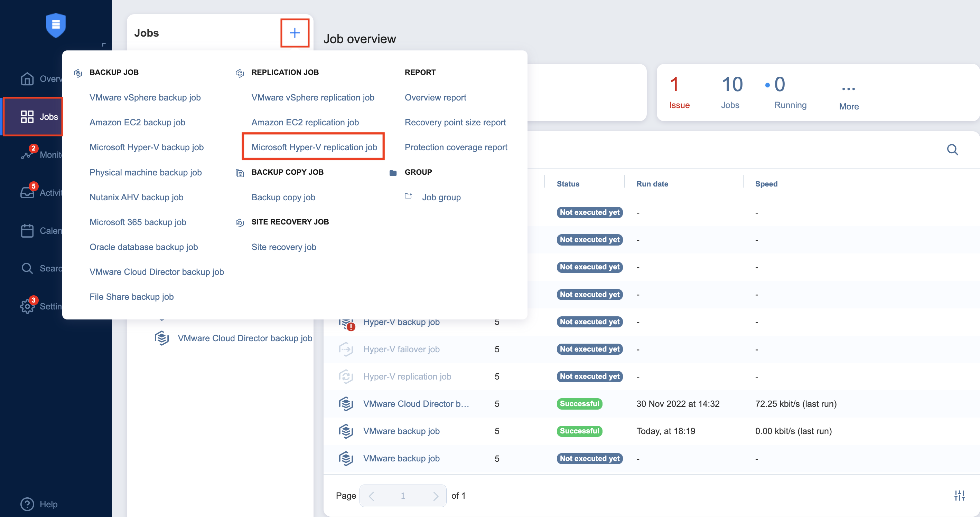Click the Successful status for 30 Nov 2022

[x=579, y=404]
